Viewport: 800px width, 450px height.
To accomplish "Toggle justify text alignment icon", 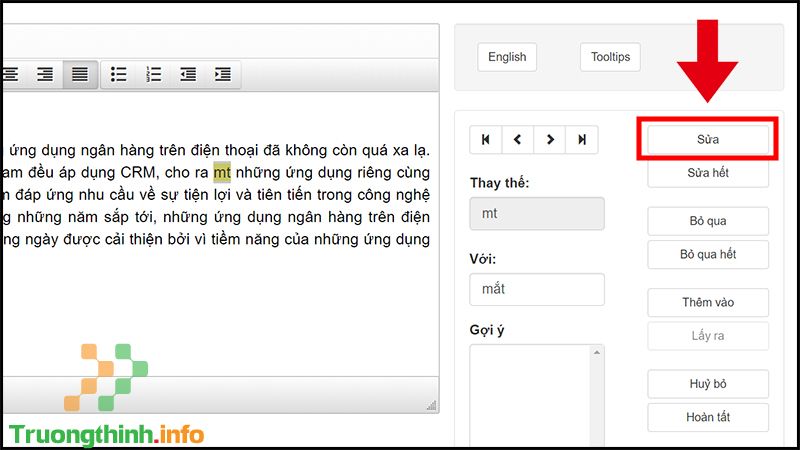I will (80, 74).
